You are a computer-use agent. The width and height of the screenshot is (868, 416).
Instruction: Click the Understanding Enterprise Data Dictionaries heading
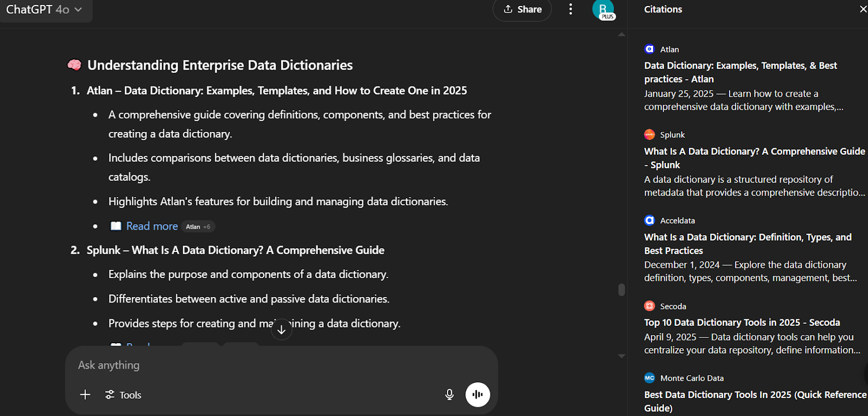tap(220, 65)
